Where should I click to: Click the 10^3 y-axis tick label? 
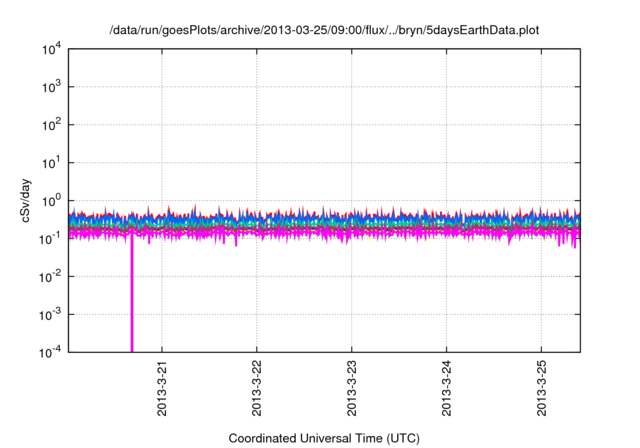[51, 87]
